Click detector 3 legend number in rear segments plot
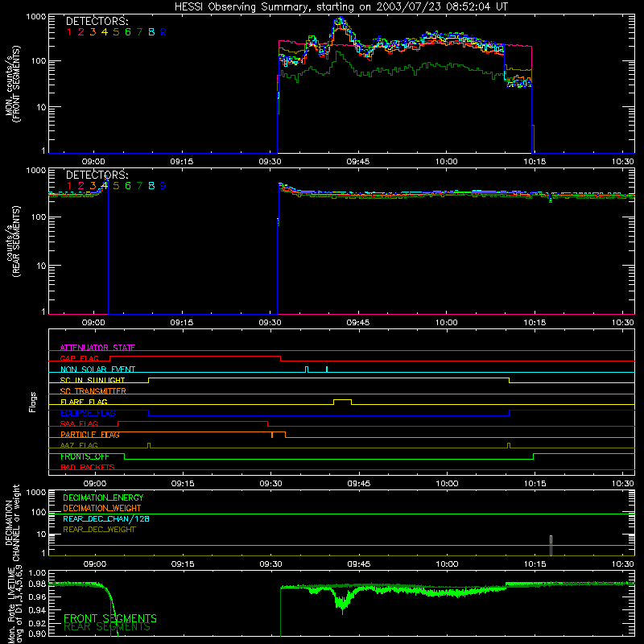The width and height of the screenshot is (644, 644). pos(93,186)
